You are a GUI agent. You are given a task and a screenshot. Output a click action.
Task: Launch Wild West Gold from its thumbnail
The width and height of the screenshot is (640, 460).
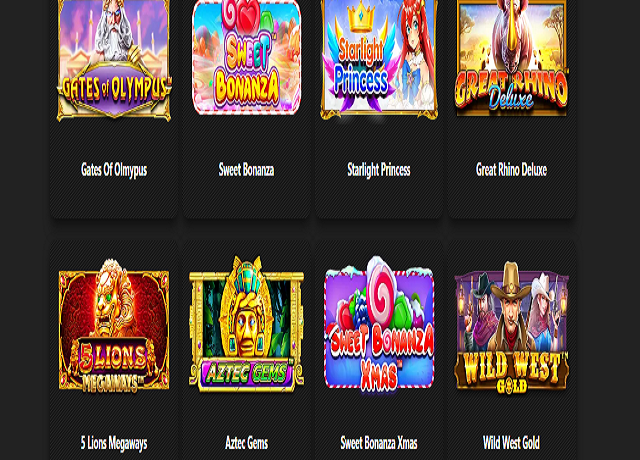pos(511,327)
